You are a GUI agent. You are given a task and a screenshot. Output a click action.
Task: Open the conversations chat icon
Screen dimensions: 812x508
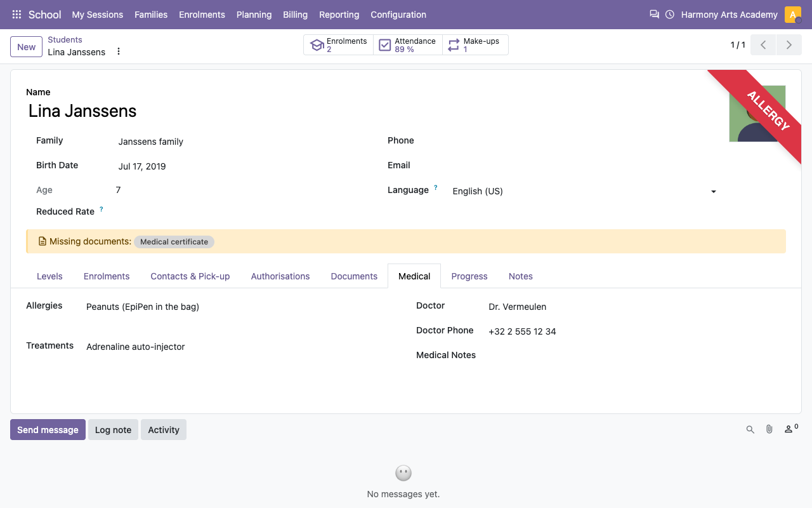pyautogui.click(x=654, y=14)
